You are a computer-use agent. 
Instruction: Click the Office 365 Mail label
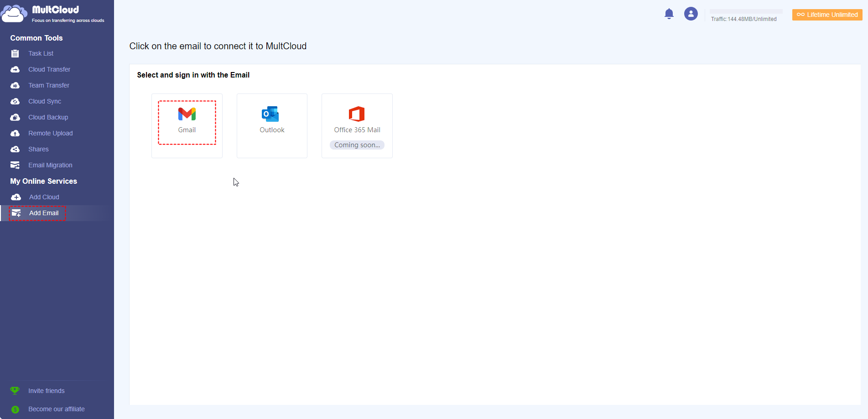(357, 130)
